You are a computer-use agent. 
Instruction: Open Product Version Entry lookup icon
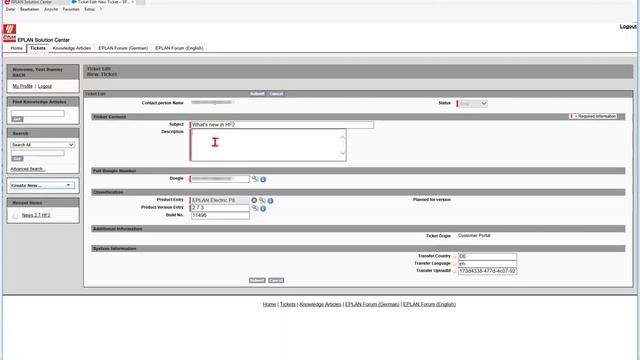coord(255,208)
